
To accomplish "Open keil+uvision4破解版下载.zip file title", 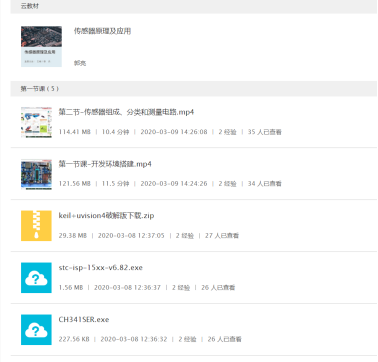I will [106, 216].
